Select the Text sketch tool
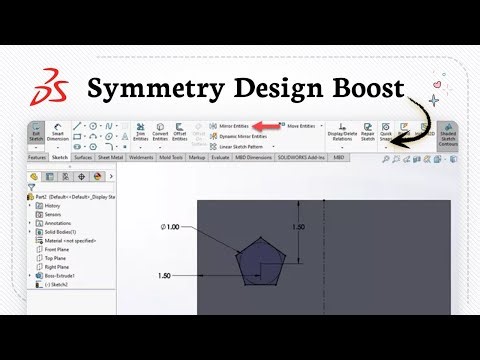480x360 pixels. pos(125,136)
